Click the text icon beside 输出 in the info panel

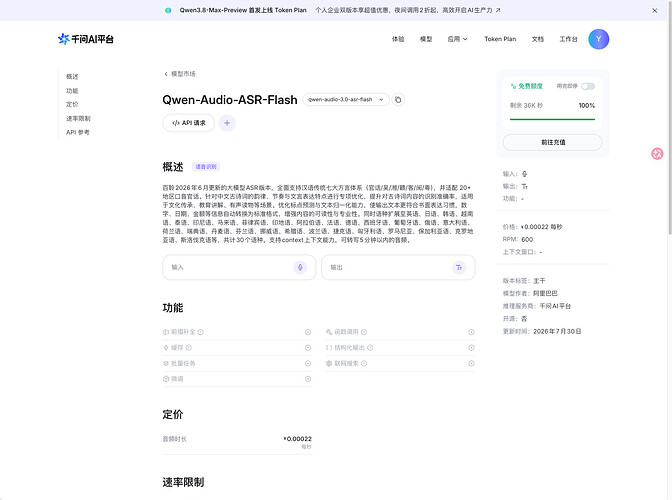(525, 186)
